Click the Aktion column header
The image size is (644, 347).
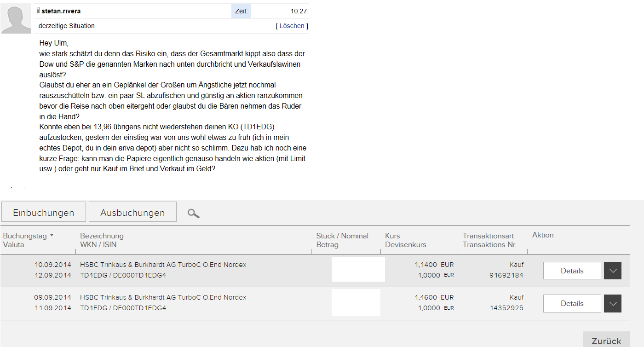click(x=543, y=235)
